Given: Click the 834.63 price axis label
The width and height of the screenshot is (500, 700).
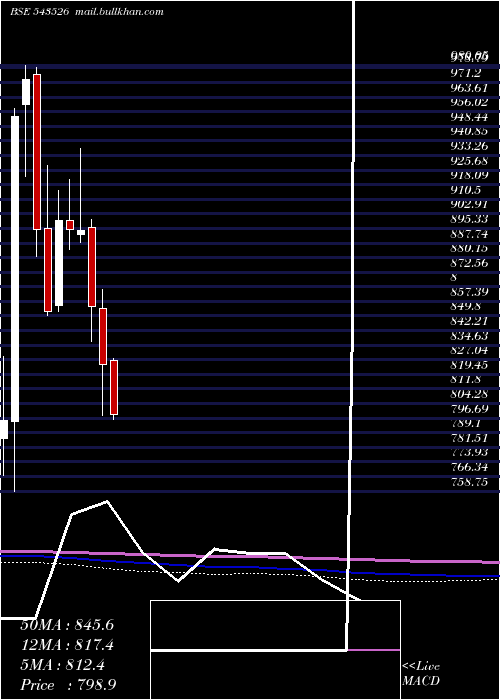Looking at the screenshot, I should pos(469,336).
